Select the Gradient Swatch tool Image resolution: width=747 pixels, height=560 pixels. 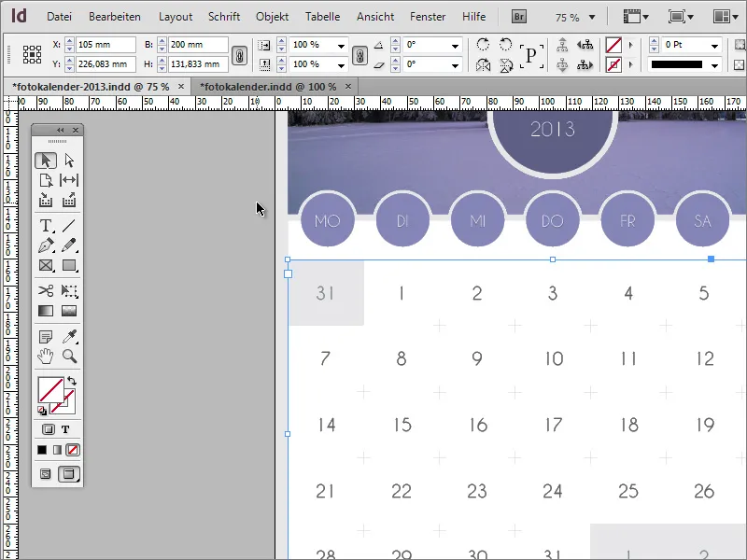tap(46, 311)
